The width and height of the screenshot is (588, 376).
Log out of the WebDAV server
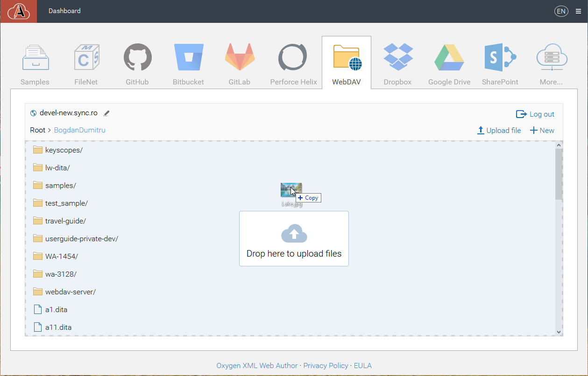click(535, 114)
